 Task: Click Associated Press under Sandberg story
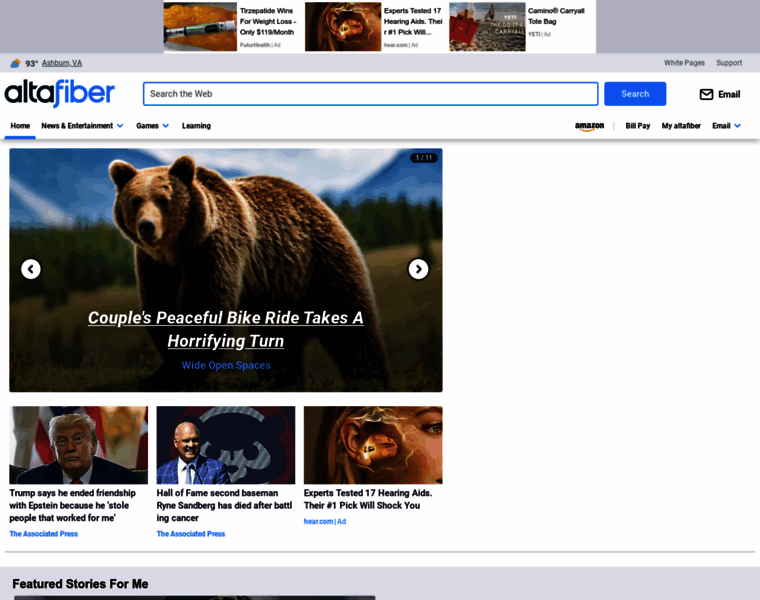[x=191, y=534]
